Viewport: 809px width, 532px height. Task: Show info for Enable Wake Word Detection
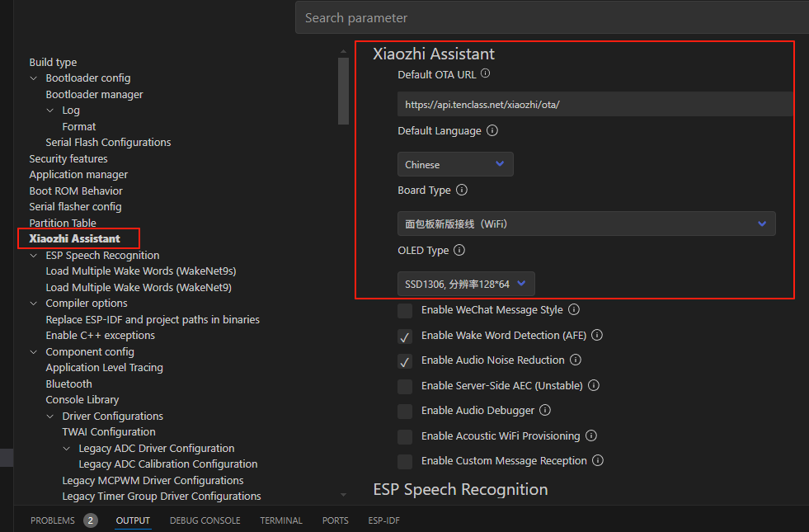click(x=597, y=336)
